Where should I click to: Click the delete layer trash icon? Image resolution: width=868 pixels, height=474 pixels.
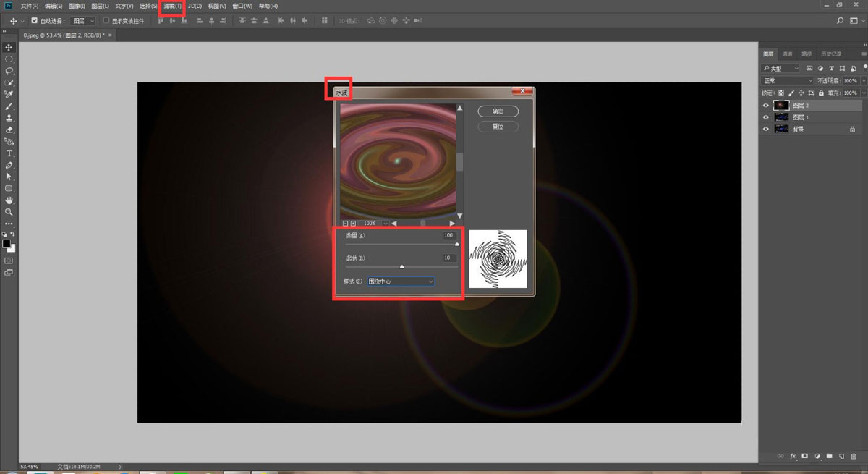coord(853,457)
